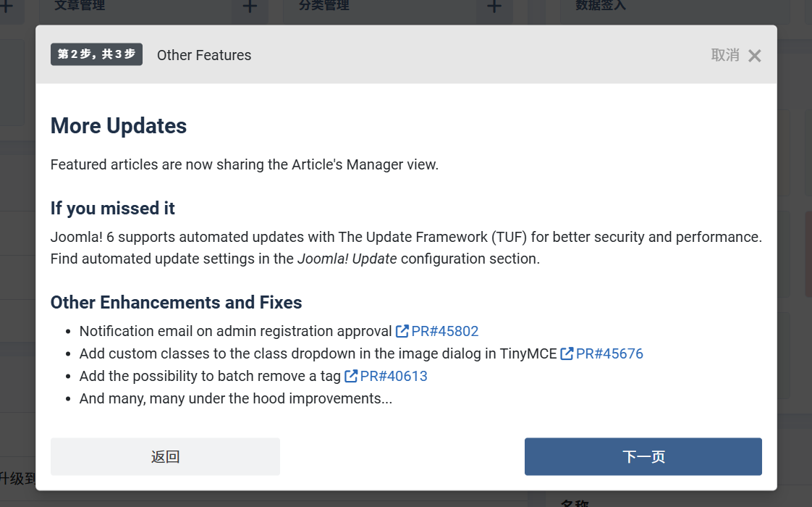Screen dimensions: 812x507
Task: Click external-link icon before PR#45676
Action: [x=567, y=354]
